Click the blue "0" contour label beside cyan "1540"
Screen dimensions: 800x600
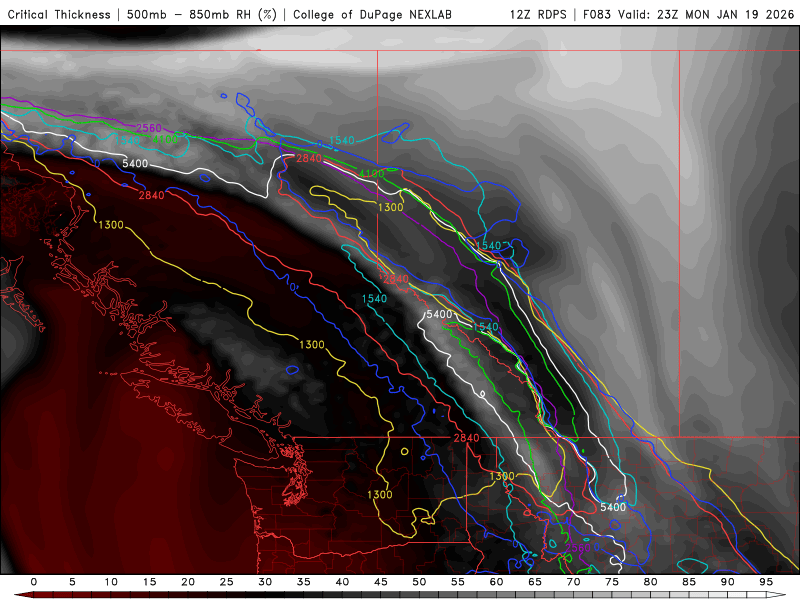pyautogui.click(x=320, y=144)
